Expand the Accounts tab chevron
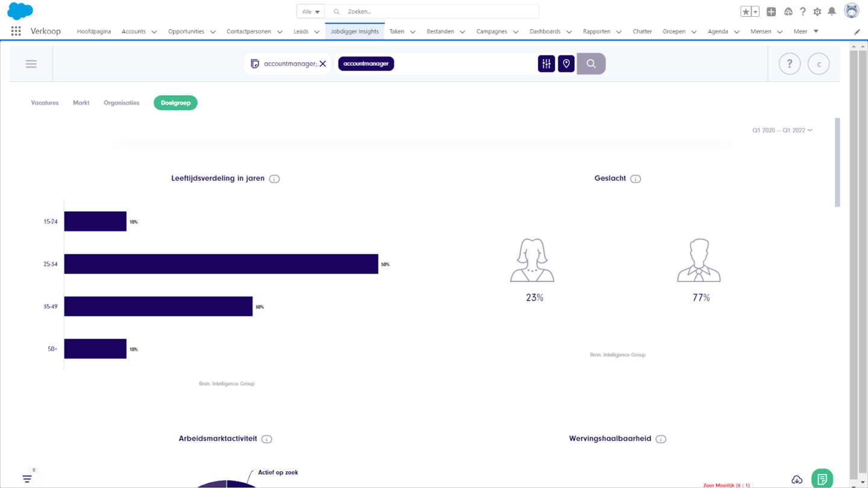The width and height of the screenshot is (868, 488). [154, 32]
